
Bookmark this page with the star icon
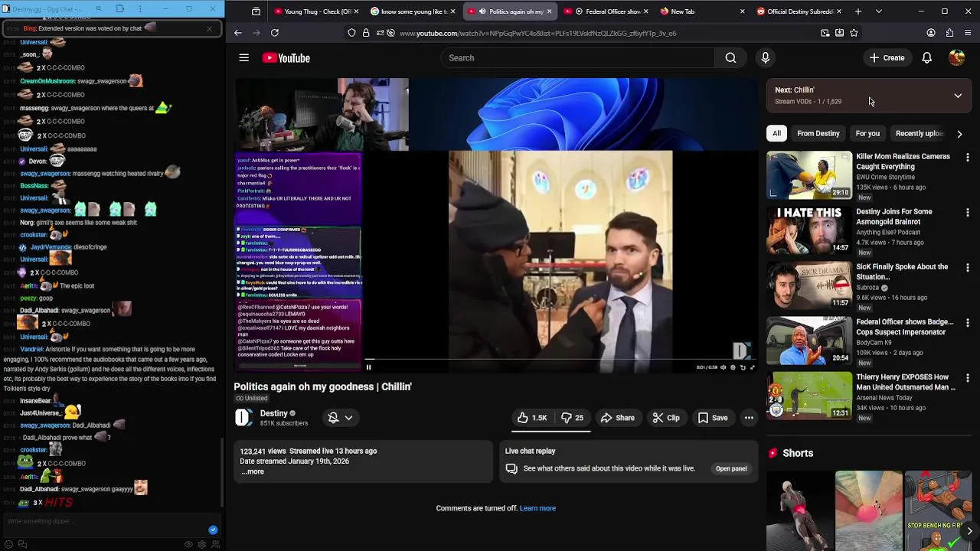coord(854,33)
